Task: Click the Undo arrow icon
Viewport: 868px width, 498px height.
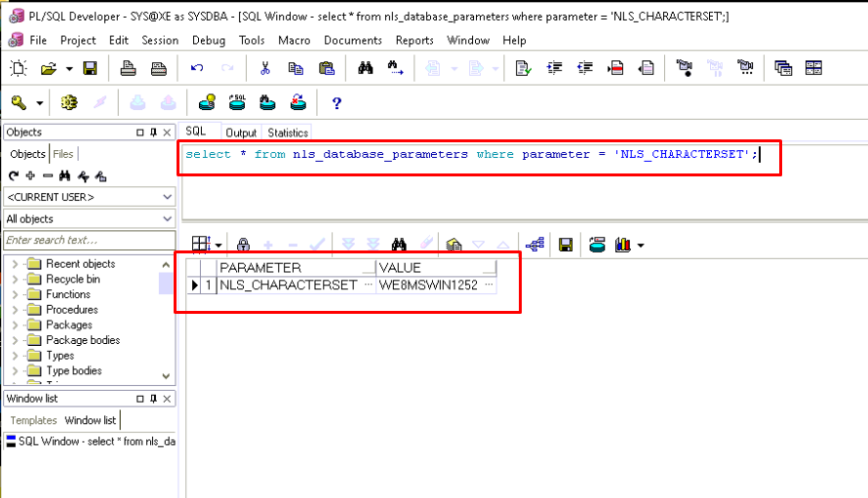Action: coord(197,68)
